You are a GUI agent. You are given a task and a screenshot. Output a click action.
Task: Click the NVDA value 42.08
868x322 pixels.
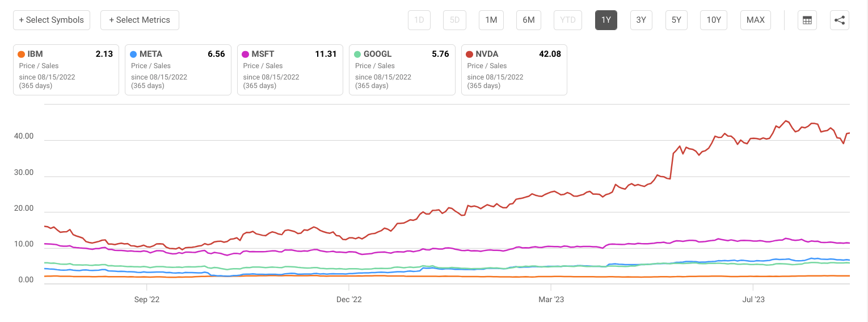[x=550, y=55]
